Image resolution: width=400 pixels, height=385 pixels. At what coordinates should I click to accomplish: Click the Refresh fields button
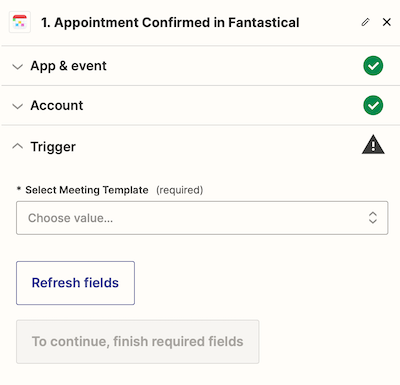pyautogui.click(x=75, y=283)
